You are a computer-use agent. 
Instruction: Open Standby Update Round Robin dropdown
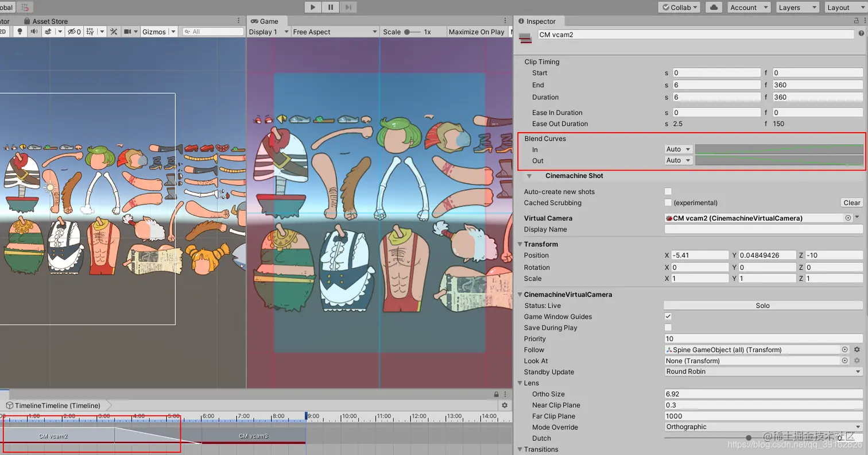point(763,372)
